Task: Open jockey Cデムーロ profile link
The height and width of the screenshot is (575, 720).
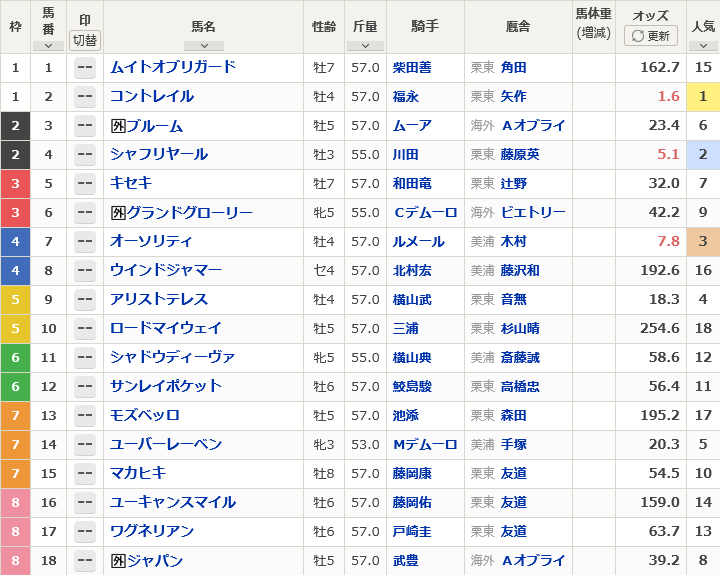Action: click(426, 212)
